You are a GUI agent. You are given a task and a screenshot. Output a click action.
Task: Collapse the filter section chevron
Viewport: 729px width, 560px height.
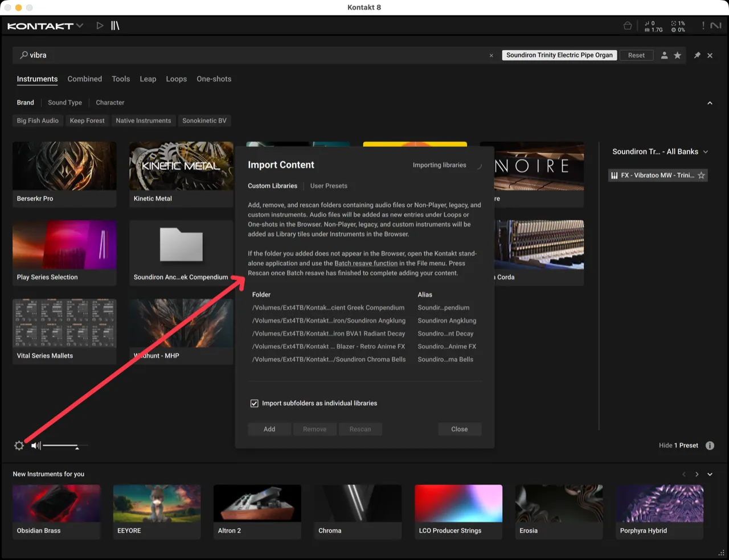[x=710, y=103]
